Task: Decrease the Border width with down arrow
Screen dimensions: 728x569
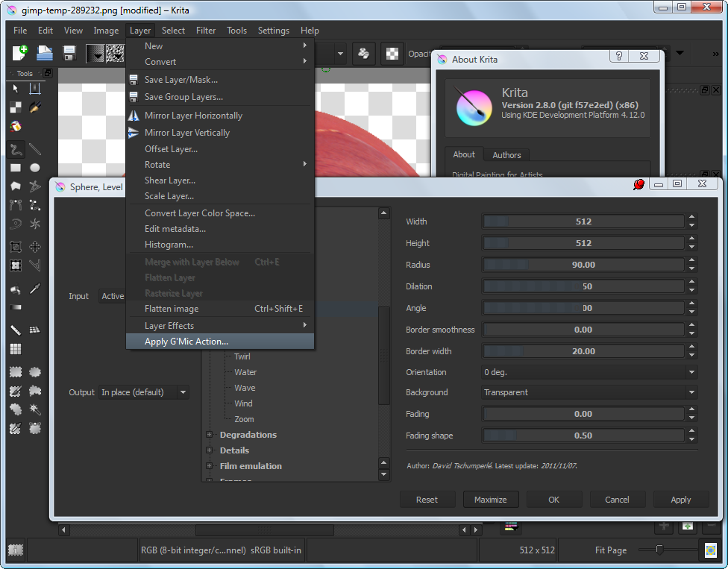Action: (x=691, y=356)
